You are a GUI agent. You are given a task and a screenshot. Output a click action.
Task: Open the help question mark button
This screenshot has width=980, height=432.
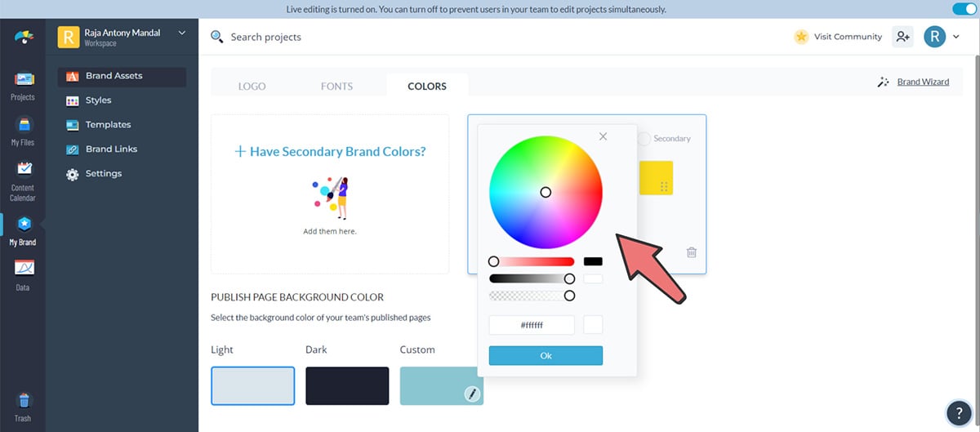pos(957,412)
